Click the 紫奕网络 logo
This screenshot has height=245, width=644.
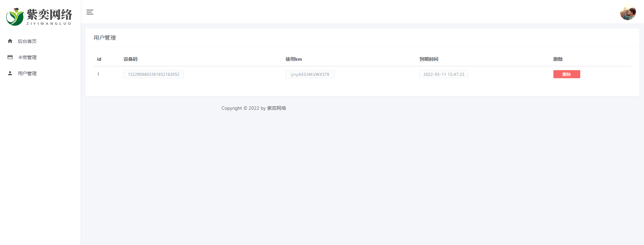pos(39,16)
